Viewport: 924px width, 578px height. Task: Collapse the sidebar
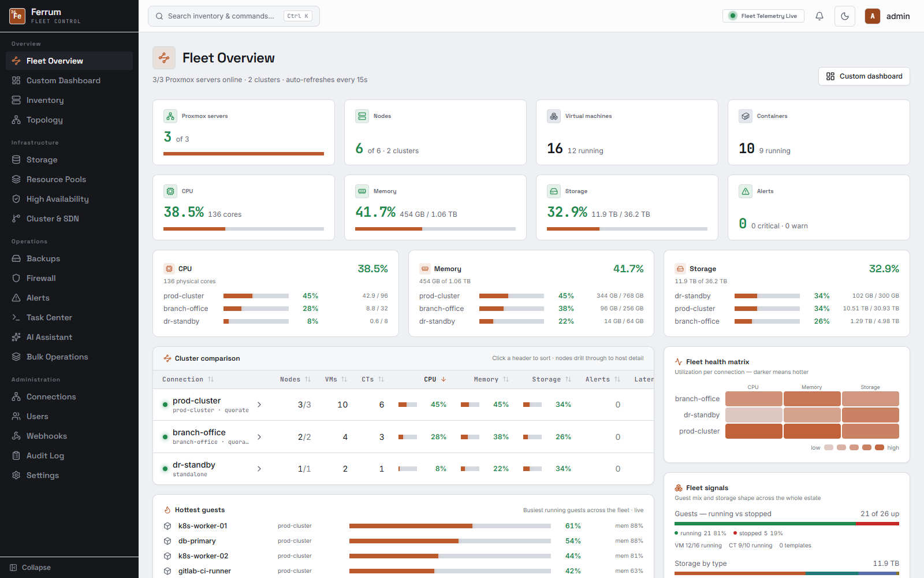(69, 568)
